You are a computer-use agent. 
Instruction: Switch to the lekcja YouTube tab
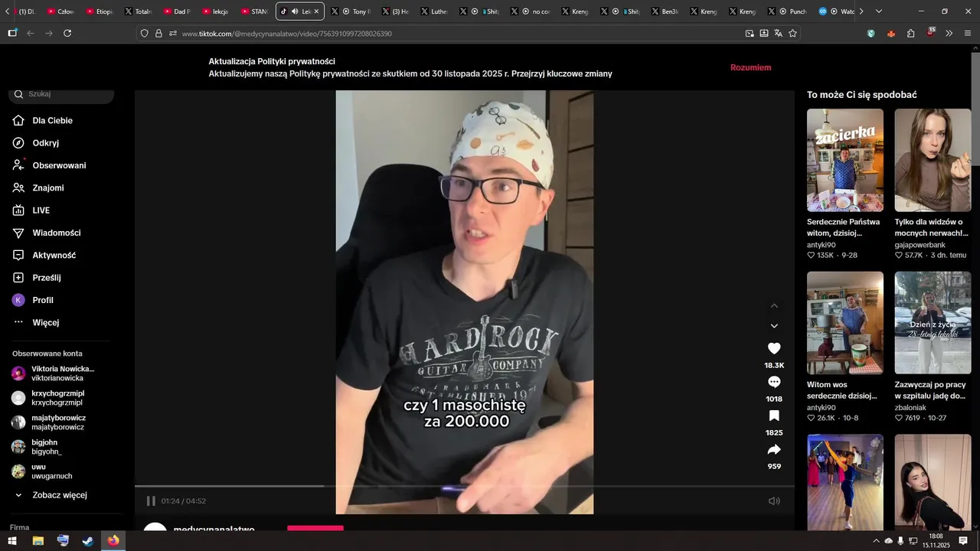pyautogui.click(x=215, y=11)
